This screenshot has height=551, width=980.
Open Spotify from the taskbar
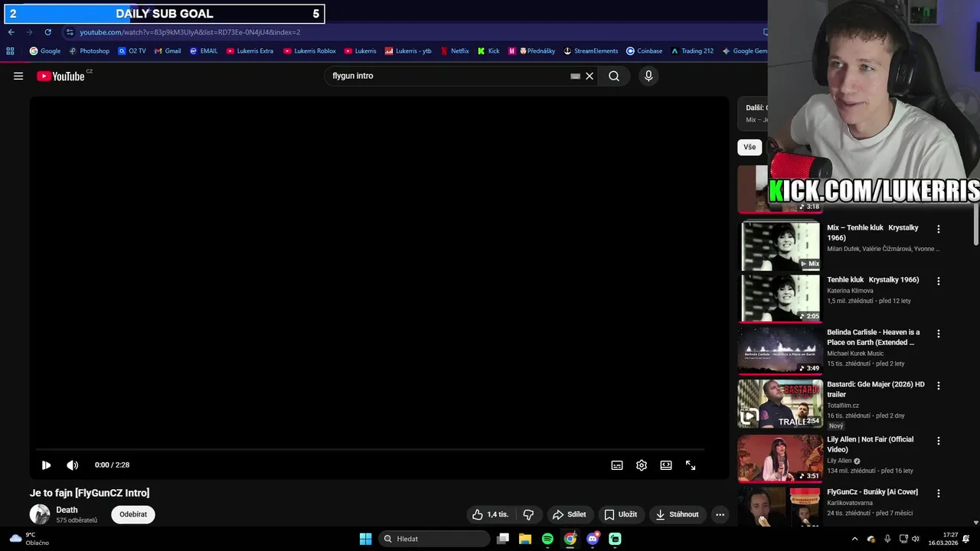tap(547, 539)
